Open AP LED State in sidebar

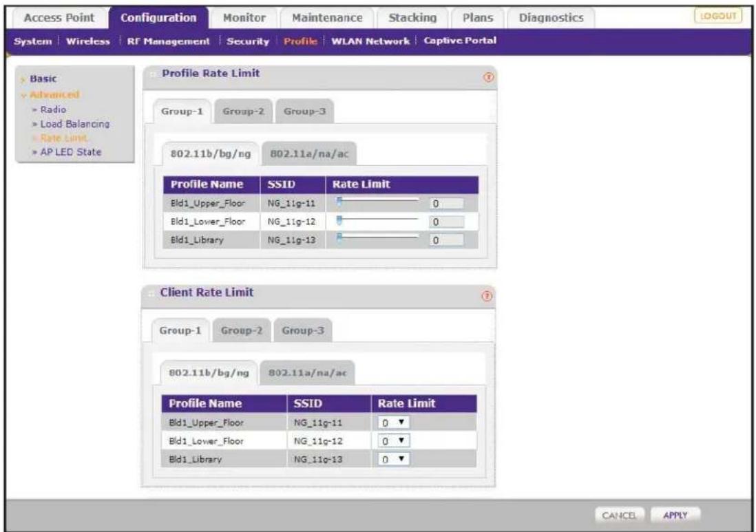point(71,152)
